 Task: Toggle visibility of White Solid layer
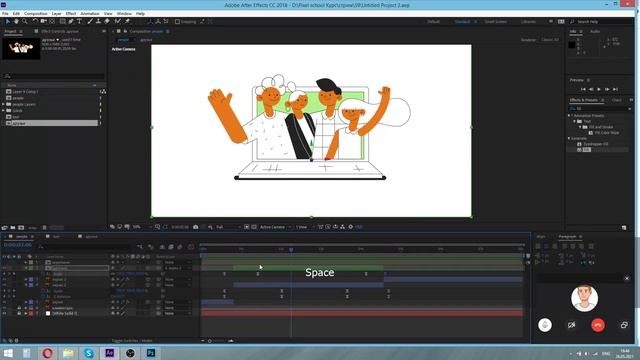pos(4,313)
